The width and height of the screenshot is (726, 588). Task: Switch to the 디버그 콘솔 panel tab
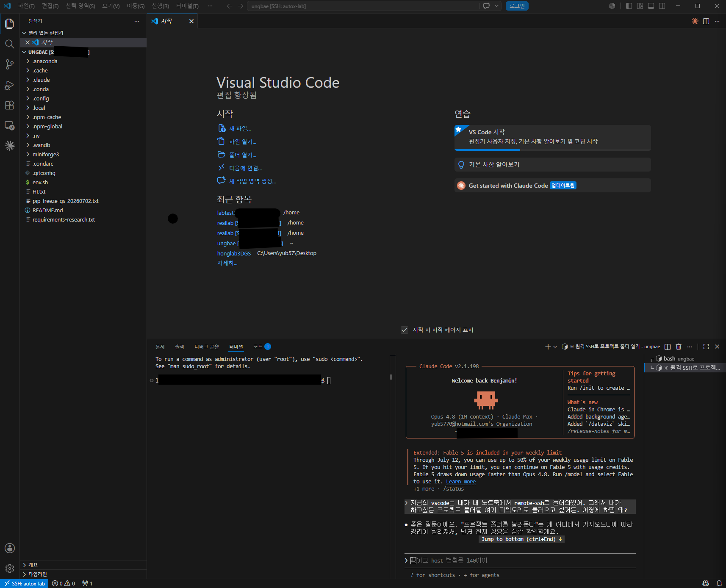(207, 347)
